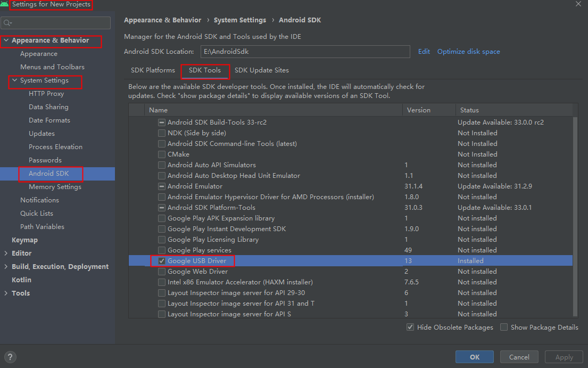This screenshot has height=368, width=588.
Task: Open Memory Settings page
Action: (x=55, y=187)
